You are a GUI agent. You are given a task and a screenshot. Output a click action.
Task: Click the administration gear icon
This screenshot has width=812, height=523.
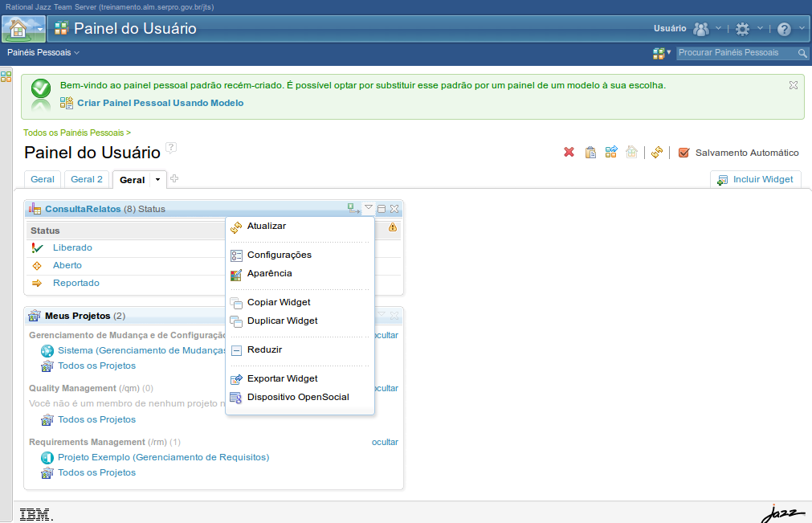point(743,29)
